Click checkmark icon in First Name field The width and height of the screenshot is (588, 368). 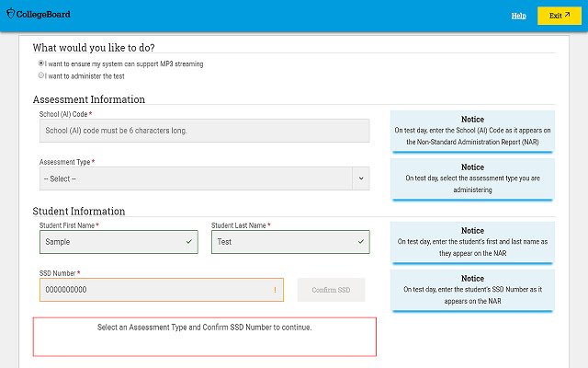[189, 241]
